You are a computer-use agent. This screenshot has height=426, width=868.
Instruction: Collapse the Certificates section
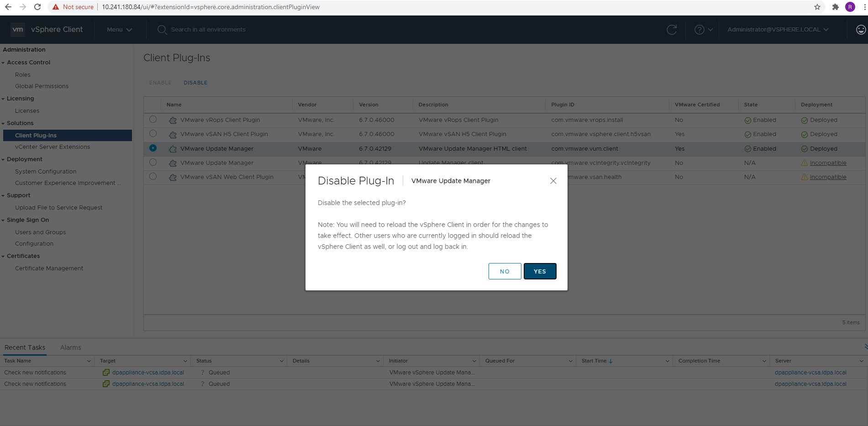click(x=3, y=256)
